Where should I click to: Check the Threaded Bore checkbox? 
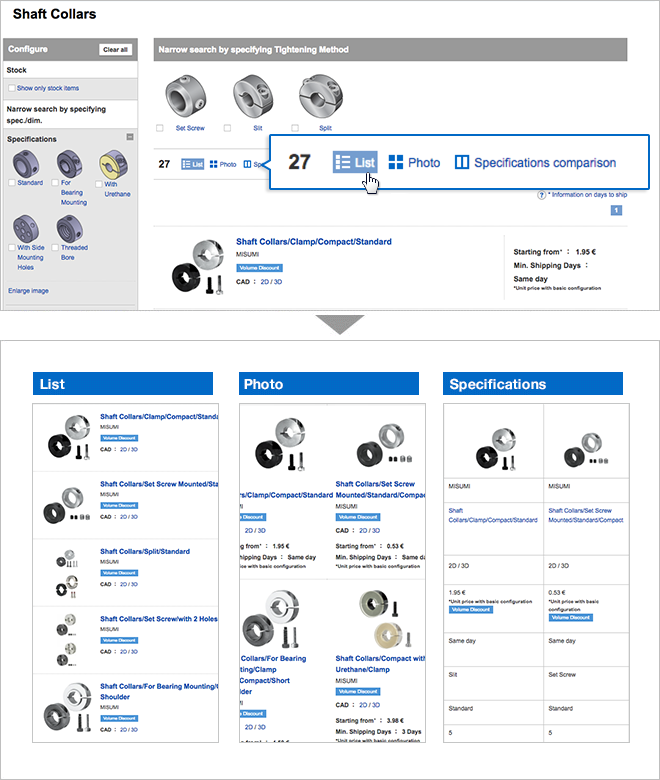pyautogui.click(x=55, y=247)
